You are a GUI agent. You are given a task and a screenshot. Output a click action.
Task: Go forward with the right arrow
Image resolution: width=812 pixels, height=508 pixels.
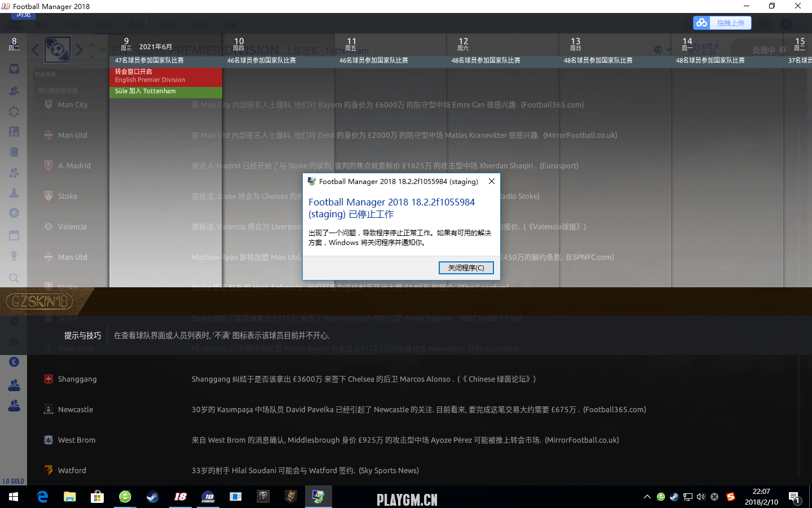[x=80, y=50]
